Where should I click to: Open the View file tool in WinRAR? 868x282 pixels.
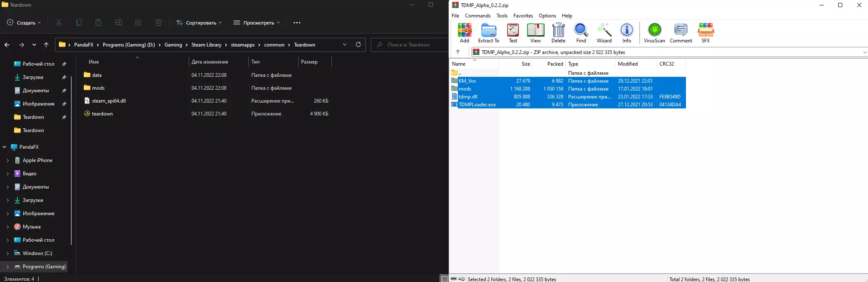tap(535, 33)
